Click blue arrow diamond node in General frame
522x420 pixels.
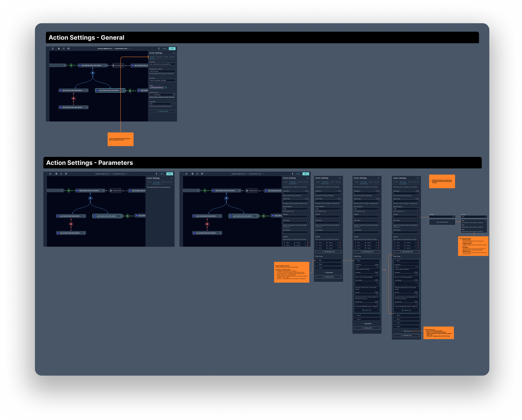click(93, 73)
